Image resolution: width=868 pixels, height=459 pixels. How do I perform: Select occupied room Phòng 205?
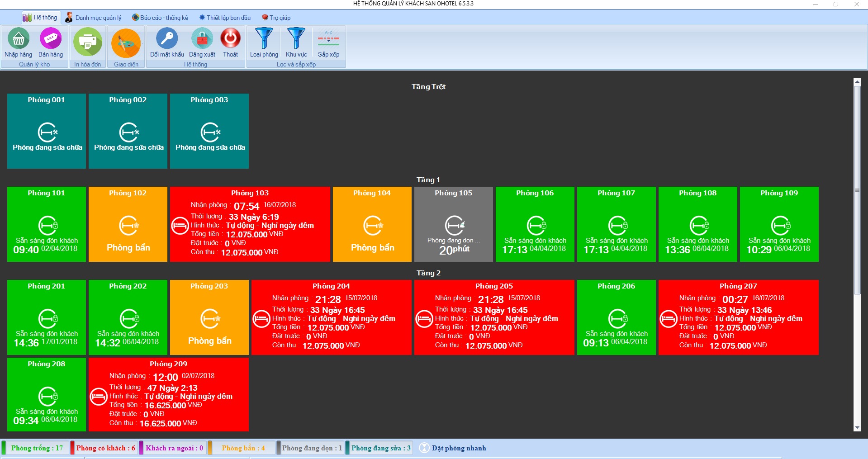tap(494, 317)
